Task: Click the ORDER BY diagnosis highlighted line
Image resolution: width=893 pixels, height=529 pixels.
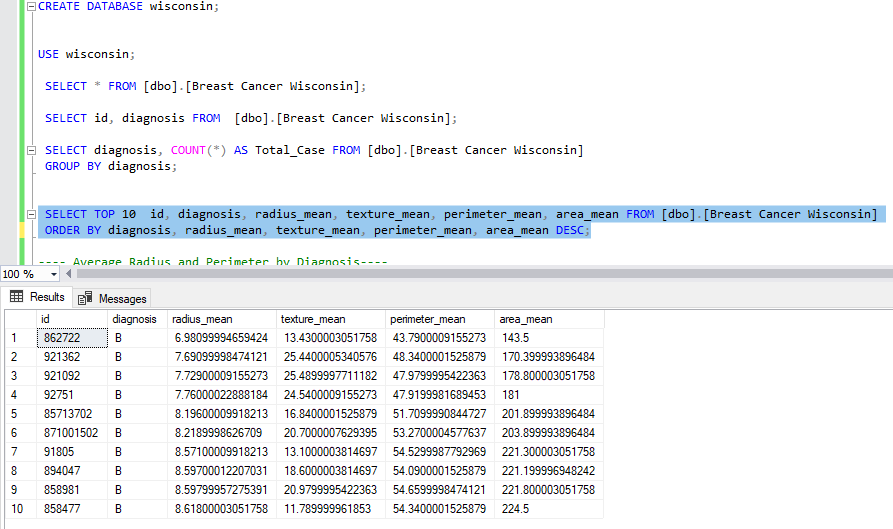Action: coord(318,230)
